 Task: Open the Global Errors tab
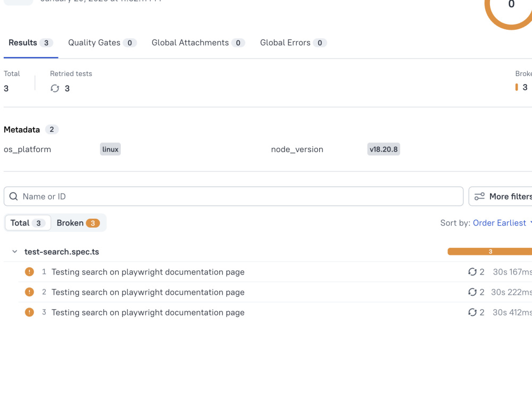pyautogui.click(x=293, y=43)
